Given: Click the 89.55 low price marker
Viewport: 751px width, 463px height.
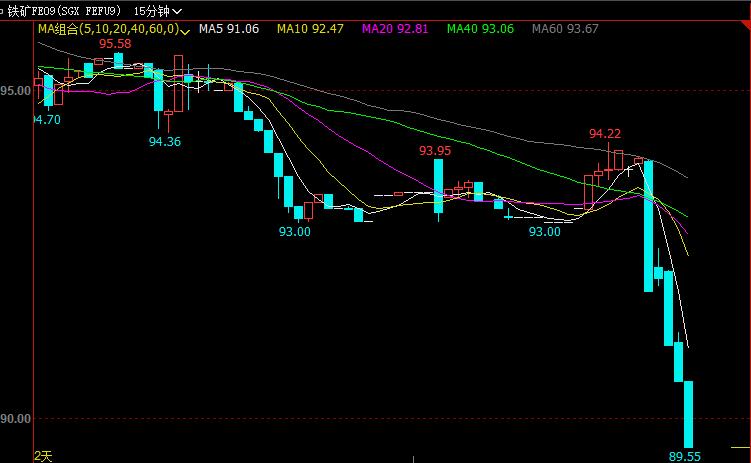Looking at the screenshot, I should click(684, 456).
